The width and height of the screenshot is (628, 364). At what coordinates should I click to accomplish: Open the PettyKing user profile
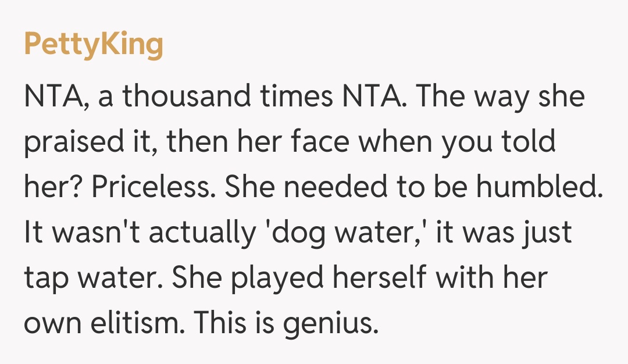[94, 45]
